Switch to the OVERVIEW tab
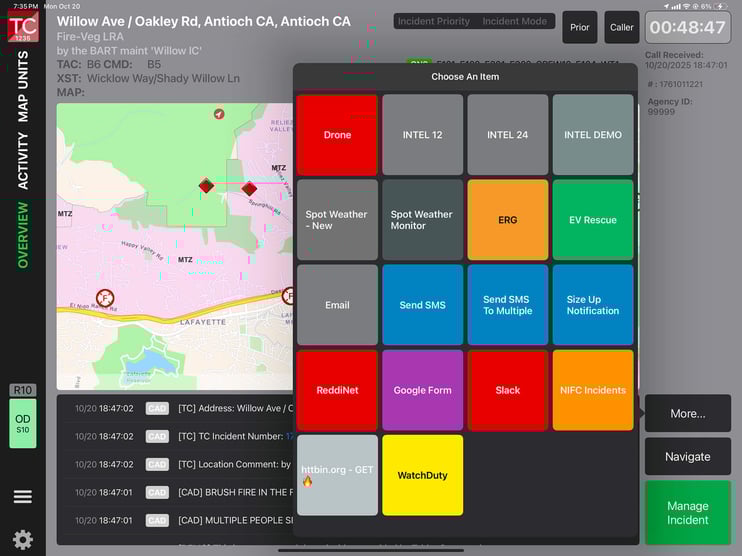Viewport: 742px width, 556px height. (x=23, y=235)
